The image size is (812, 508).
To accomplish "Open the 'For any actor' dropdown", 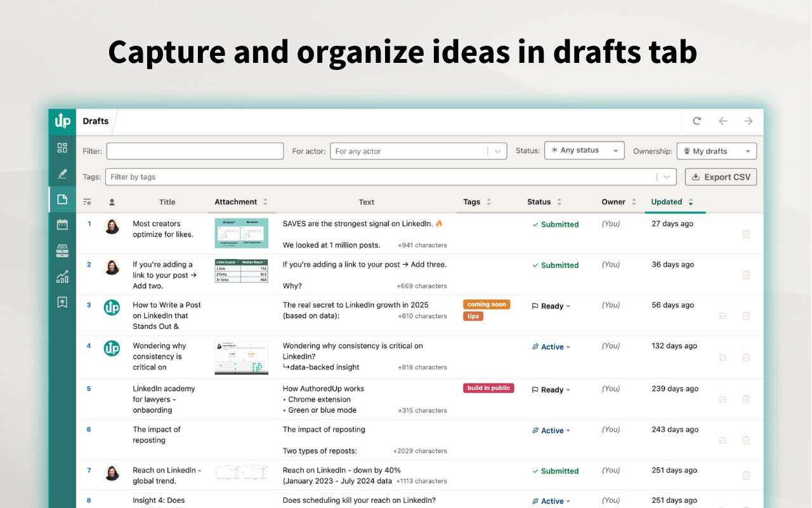I will (418, 151).
